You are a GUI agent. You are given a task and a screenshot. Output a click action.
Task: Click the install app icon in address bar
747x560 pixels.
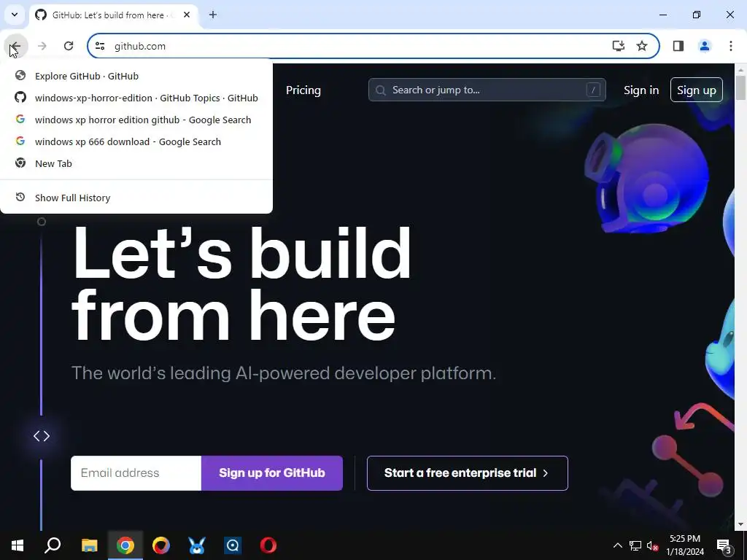[x=619, y=46]
